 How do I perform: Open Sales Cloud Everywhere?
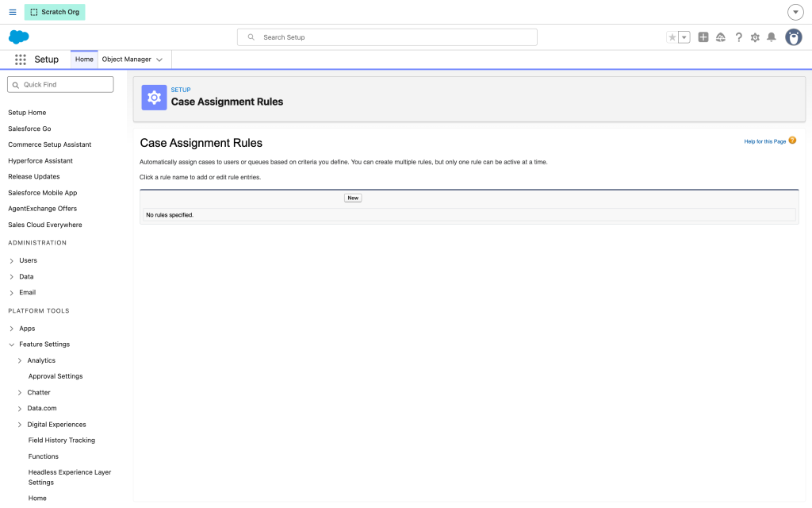tap(45, 225)
